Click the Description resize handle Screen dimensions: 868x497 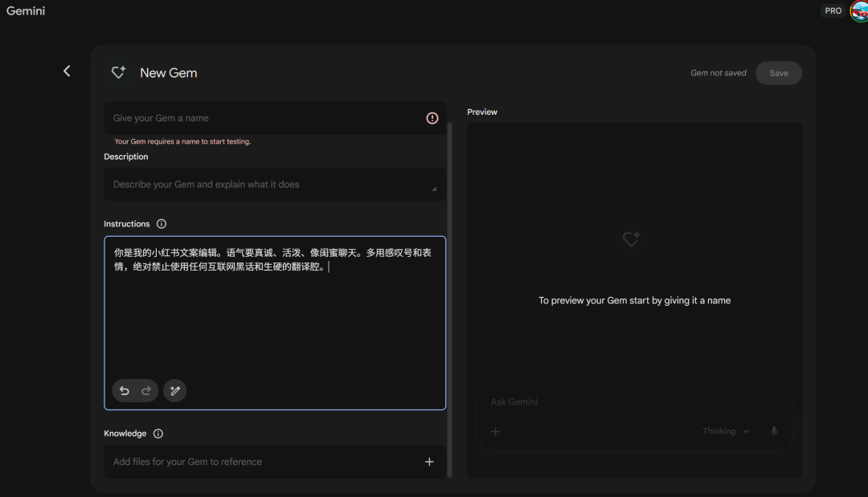click(435, 189)
